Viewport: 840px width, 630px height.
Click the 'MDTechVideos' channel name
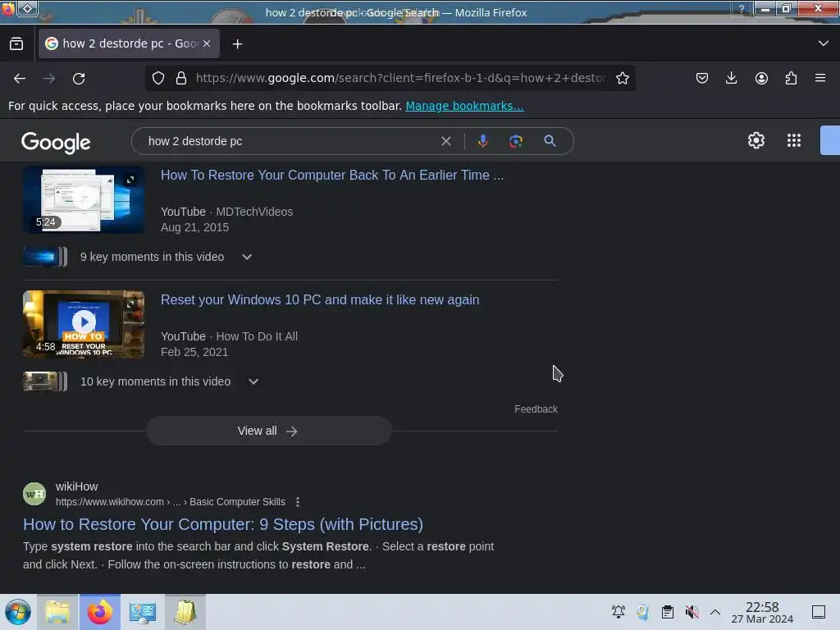[254, 212]
